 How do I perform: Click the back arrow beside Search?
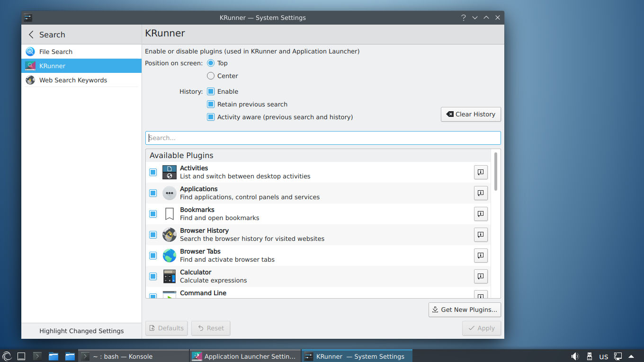coord(31,35)
